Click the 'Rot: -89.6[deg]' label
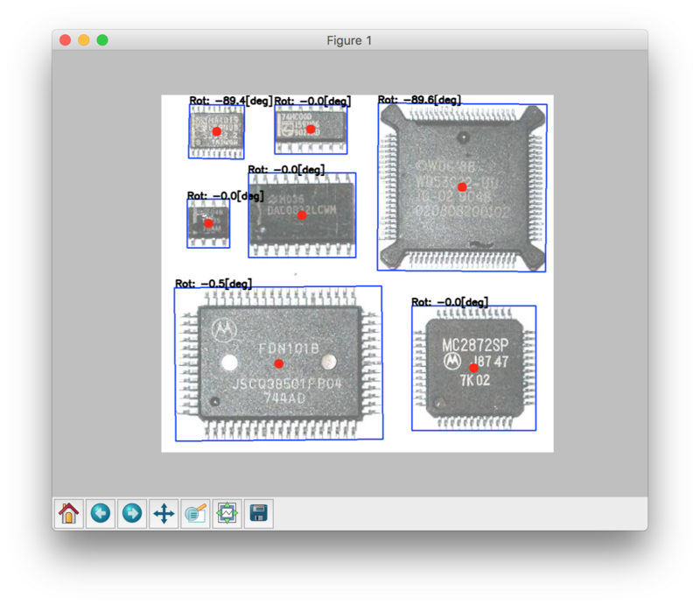This screenshot has height=605, width=700. [419, 100]
